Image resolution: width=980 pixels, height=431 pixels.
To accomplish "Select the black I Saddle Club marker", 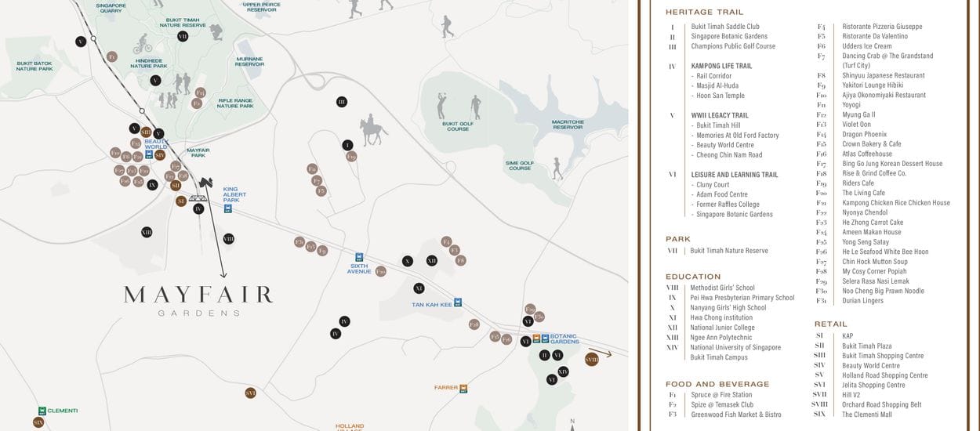I will pyautogui.click(x=347, y=145).
